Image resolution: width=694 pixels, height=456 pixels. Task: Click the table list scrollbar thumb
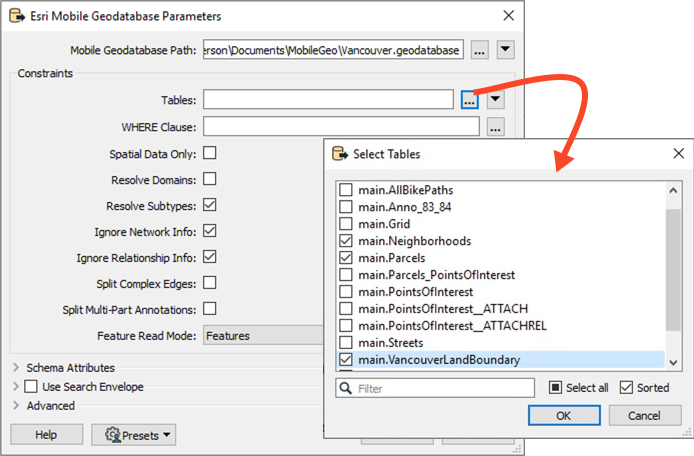[x=673, y=270]
